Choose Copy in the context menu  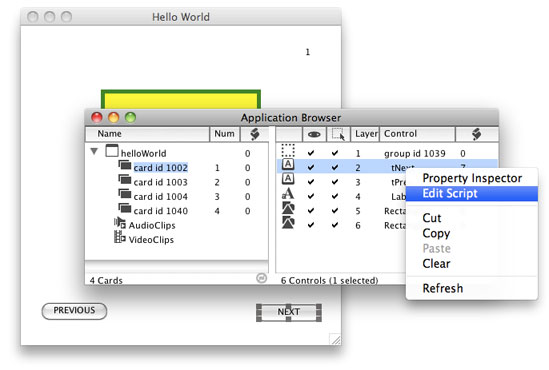coord(472,233)
